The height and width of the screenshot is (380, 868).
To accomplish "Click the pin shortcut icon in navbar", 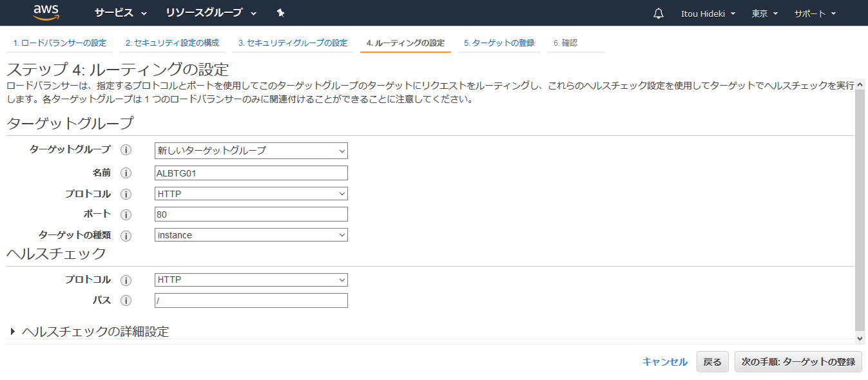I will (x=280, y=13).
